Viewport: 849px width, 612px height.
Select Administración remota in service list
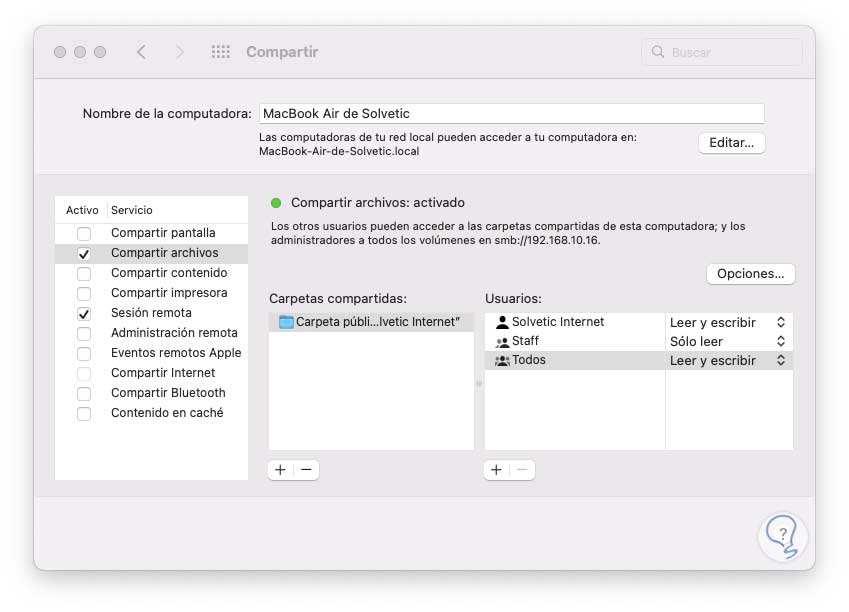[174, 333]
